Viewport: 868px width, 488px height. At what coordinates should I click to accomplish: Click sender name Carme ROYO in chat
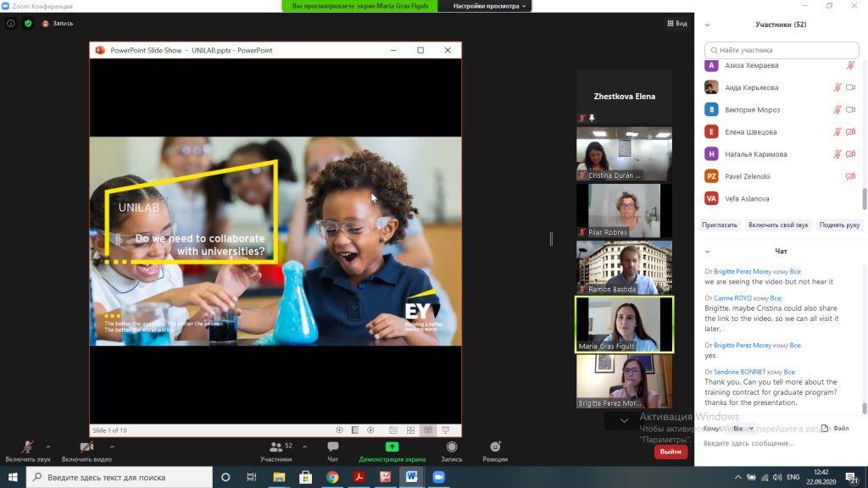732,298
